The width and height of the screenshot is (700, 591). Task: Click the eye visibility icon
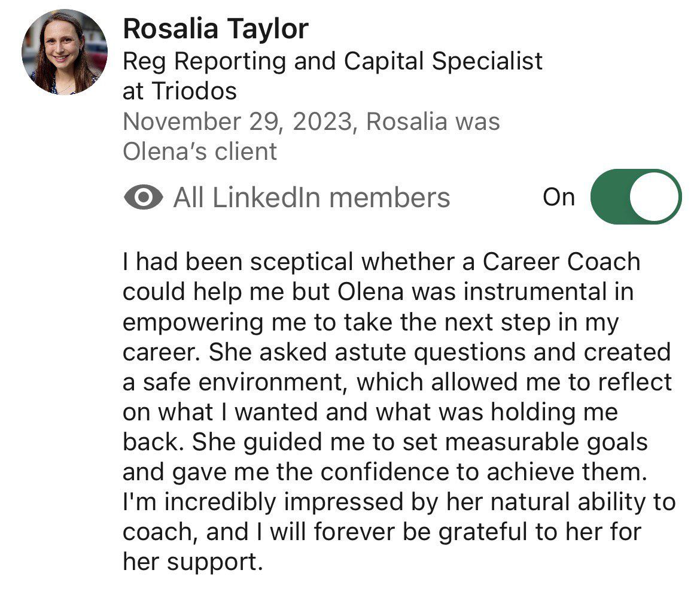[x=144, y=198]
